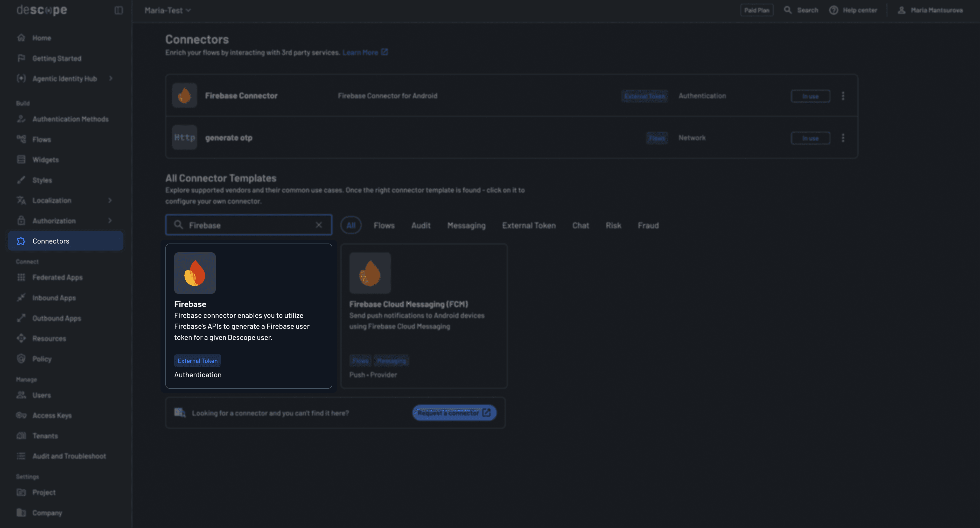Open the Maria-Test project dropdown
The height and width of the screenshot is (528, 980).
click(x=167, y=10)
